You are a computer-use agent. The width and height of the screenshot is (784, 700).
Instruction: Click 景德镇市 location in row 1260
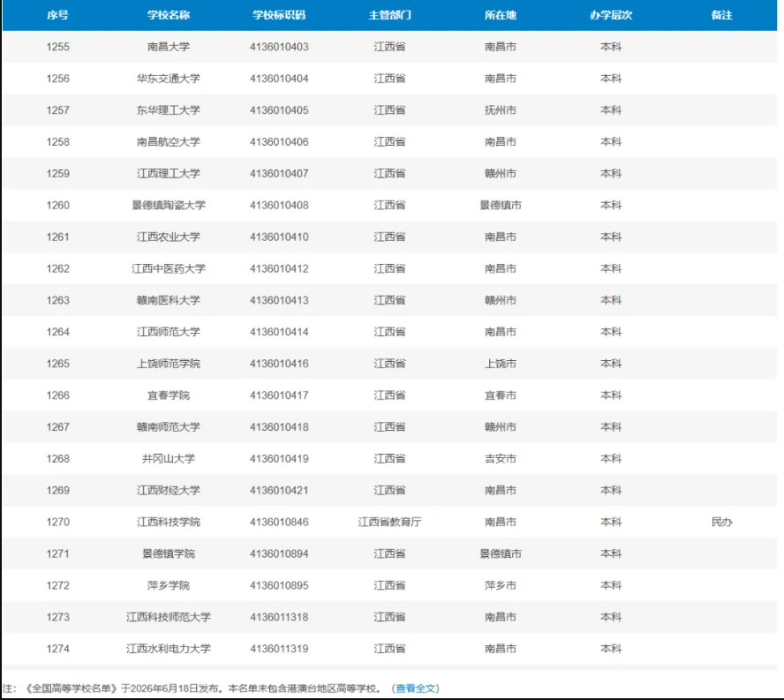point(500,205)
